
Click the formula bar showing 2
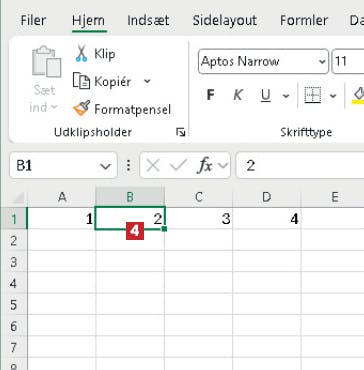click(x=300, y=165)
